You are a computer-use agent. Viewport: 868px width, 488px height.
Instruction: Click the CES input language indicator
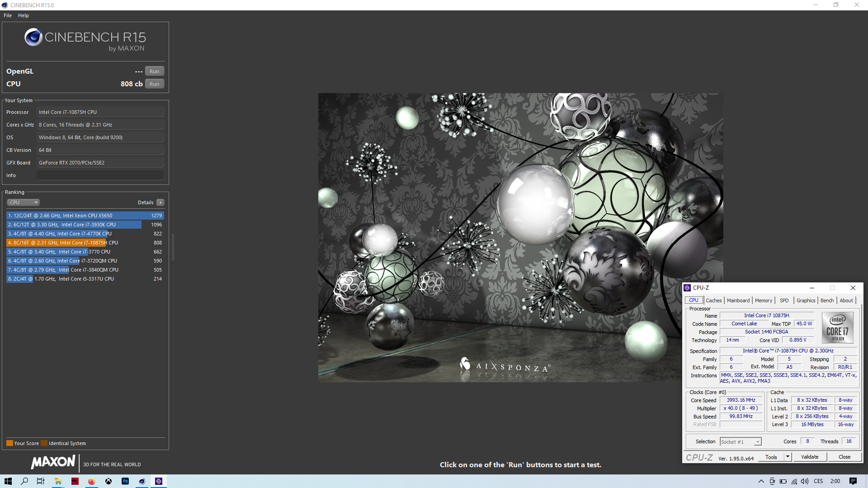click(818, 481)
